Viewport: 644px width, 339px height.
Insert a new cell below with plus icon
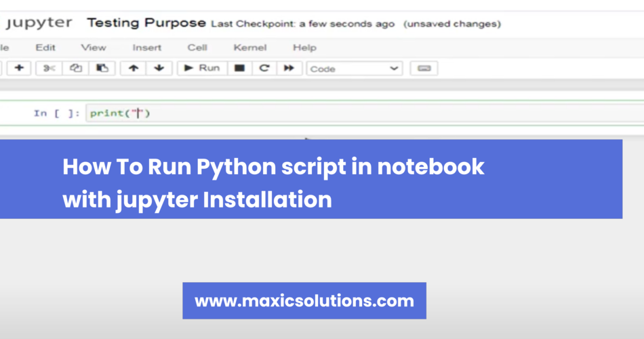click(19, 68)
